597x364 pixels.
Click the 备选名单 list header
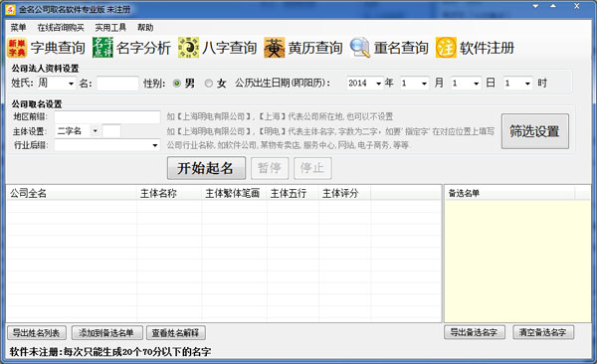coord(509,193)
